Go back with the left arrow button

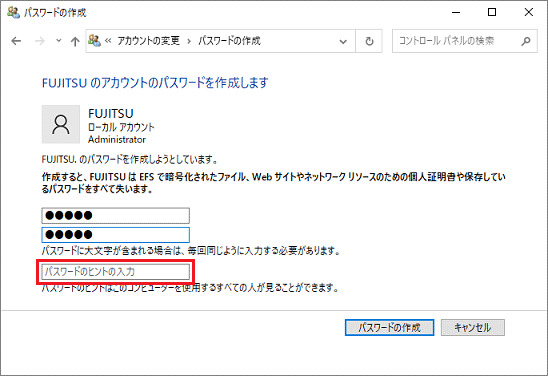pyautogui.click(x=16, y=41)
